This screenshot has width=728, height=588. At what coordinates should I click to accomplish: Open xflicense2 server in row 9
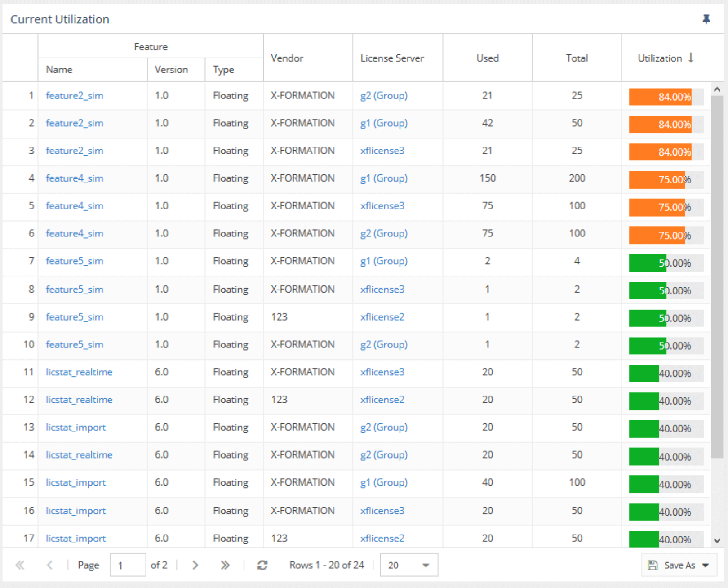point(382,317)
